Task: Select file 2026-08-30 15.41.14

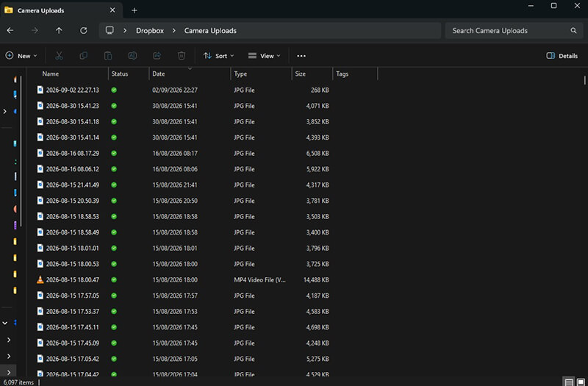Action: pos(72,137)
